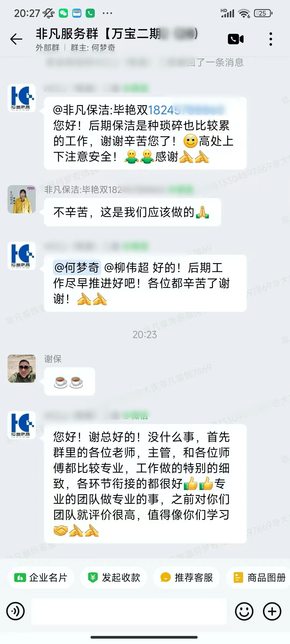The image size is (290, 644).
Task: Select 发起收款 quick action
Action: click(x=114, y=578)
